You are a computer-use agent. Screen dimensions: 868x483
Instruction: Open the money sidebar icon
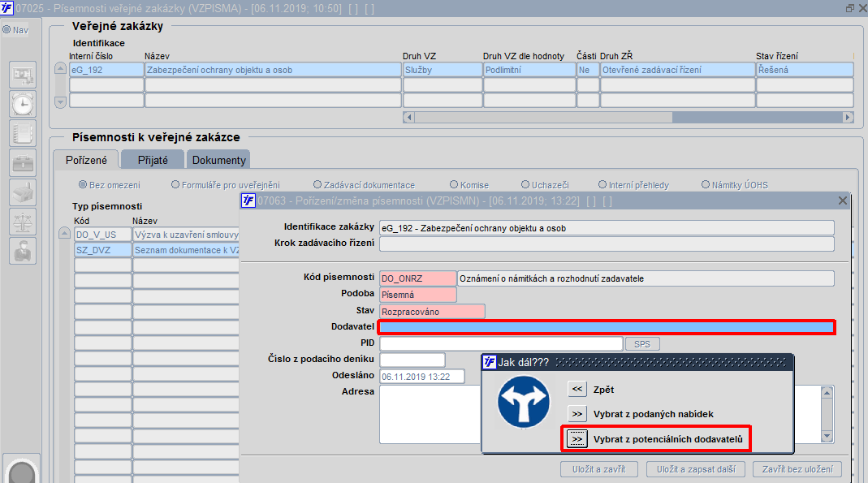click(23, 75)
